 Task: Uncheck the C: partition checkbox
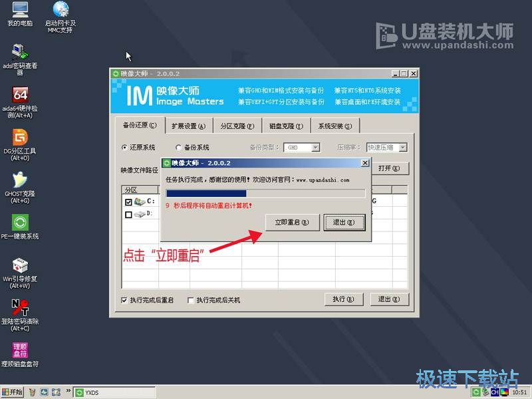coord(128,202)
